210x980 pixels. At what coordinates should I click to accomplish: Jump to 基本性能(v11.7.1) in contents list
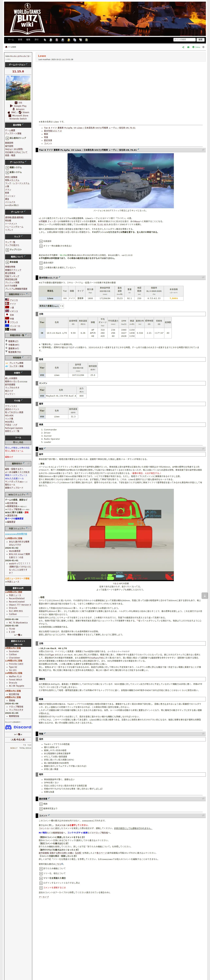pyautogui.click(x=53, y=131)
